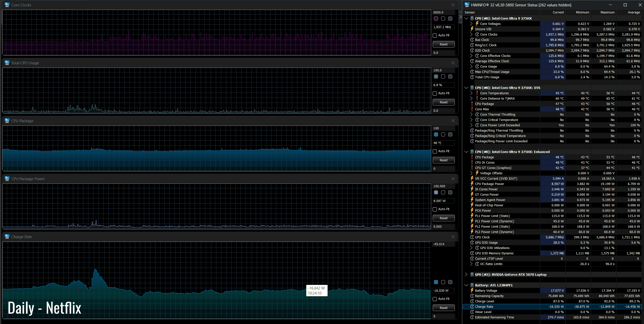Enable Auto Fit for Core Clocks graph
The width and height of the screenshot is (644, 324).
coord(435,35)
